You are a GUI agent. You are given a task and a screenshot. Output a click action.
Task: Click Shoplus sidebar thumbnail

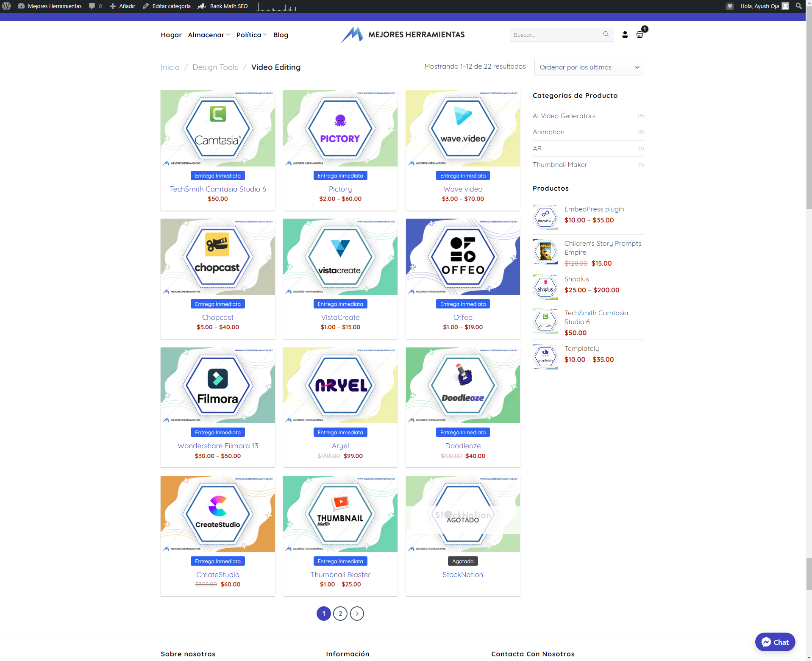coord(545,287)
